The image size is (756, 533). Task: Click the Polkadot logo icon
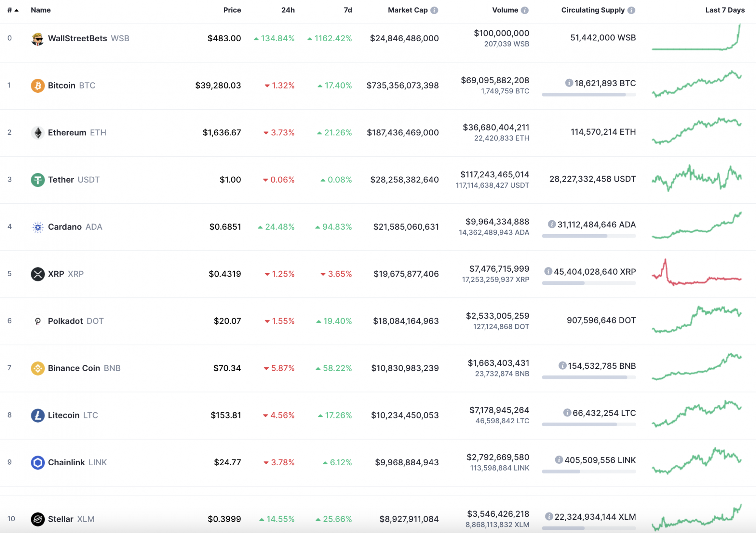click(x=37, y=321)
